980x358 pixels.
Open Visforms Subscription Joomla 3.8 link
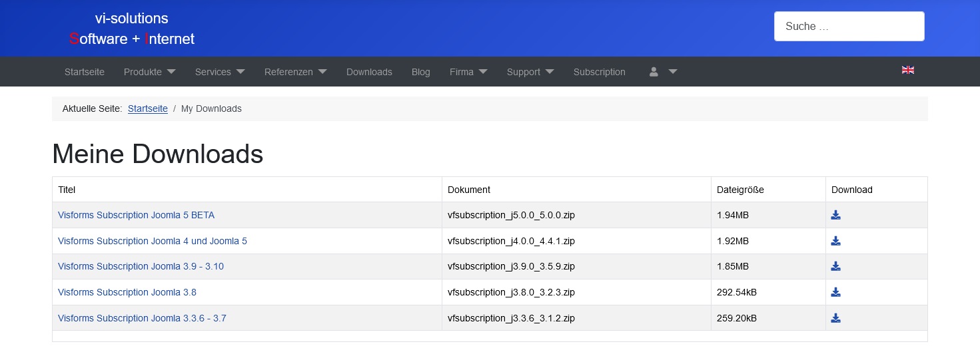point(127,292)
